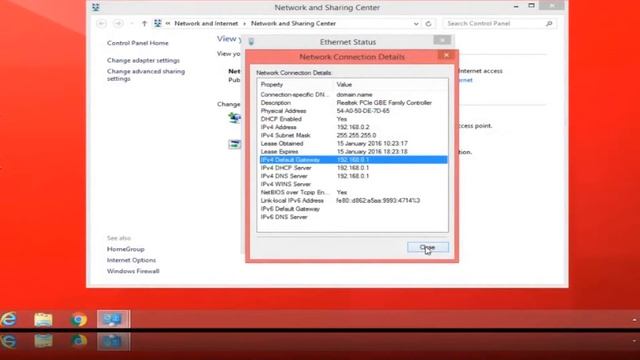Select the IPv6 Default Gateway row
Image resolution: width=640 pixels, height=360 pixels.
(353, 209)
